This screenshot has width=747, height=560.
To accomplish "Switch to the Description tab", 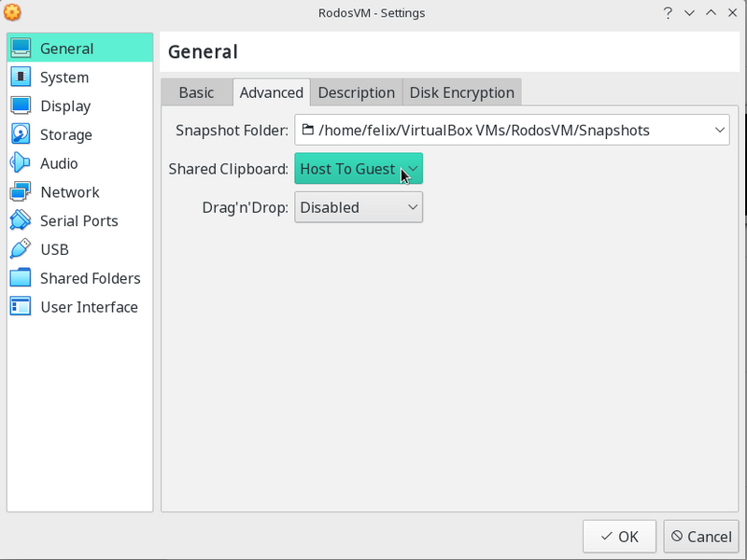I will pos(356,92).
